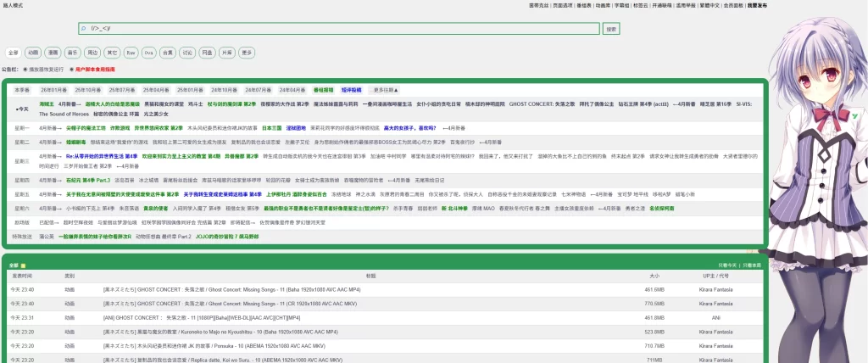Click the 动画 category cell in the 23:31 row

(x=70, y=317)
